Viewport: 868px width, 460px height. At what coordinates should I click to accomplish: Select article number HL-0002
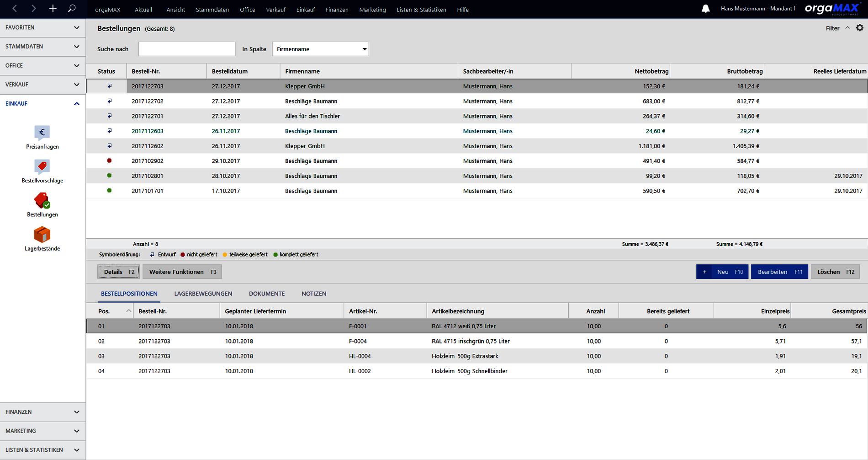360,371
